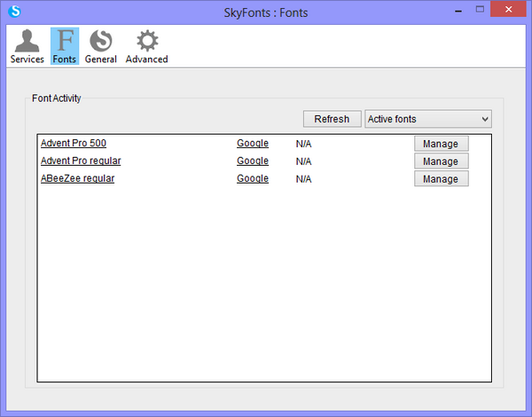Click the SkyFonts logo in title bar

tap(14, 12)
